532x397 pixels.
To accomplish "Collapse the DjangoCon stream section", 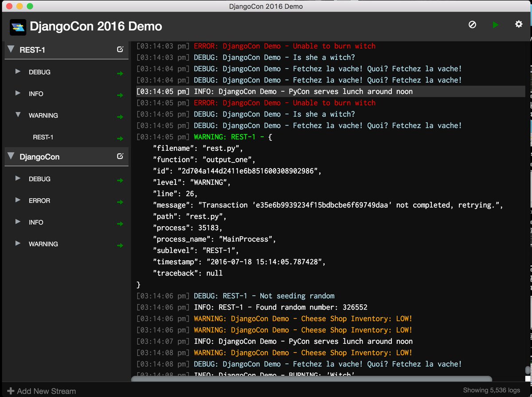I will point(11,156).
